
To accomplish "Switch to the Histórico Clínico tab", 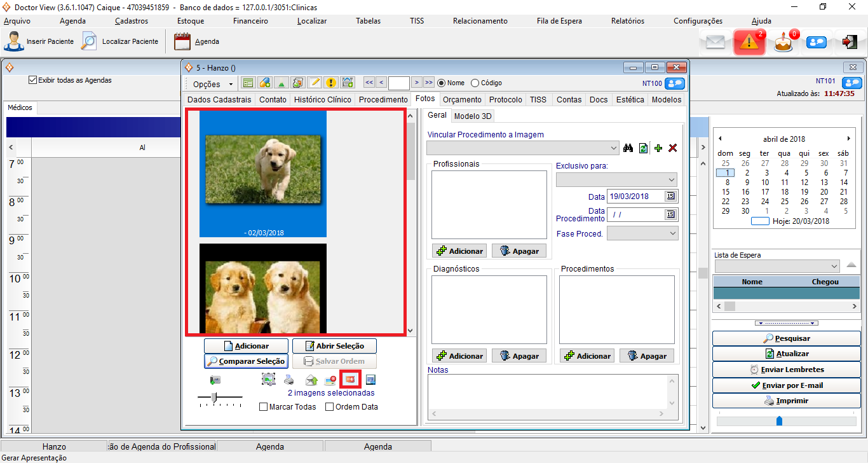I will [322, 100].
